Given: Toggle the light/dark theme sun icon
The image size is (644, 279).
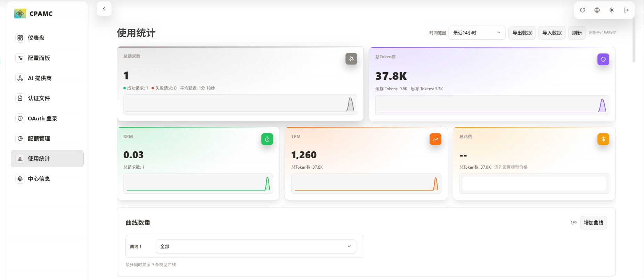Looking at the screenshot, I should (612, 10).
